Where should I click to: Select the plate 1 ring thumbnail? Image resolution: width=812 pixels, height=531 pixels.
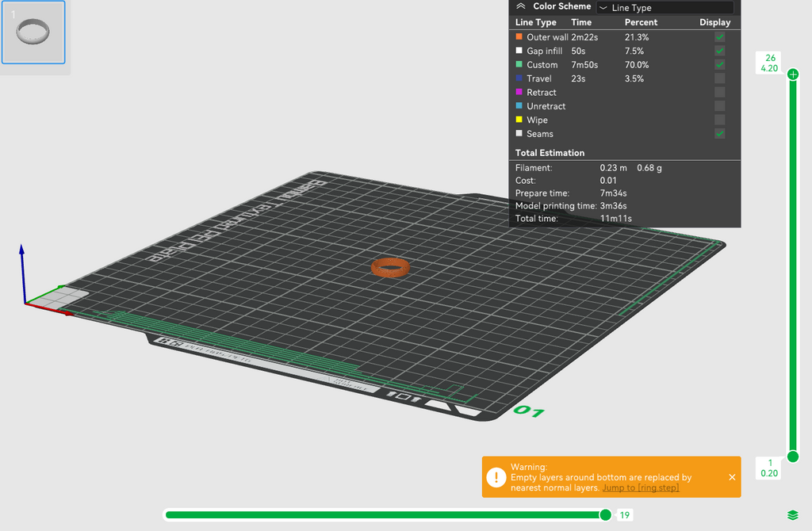click(33, 32)
